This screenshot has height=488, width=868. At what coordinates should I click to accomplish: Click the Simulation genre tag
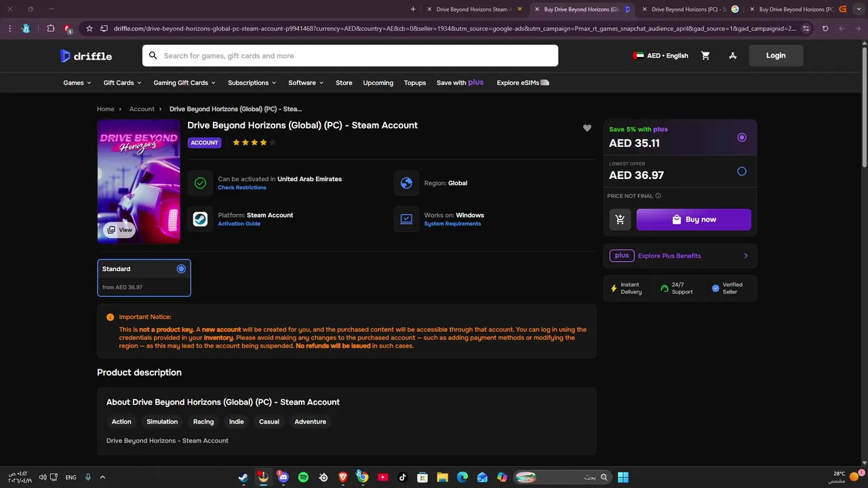click(x=162, y=422)
